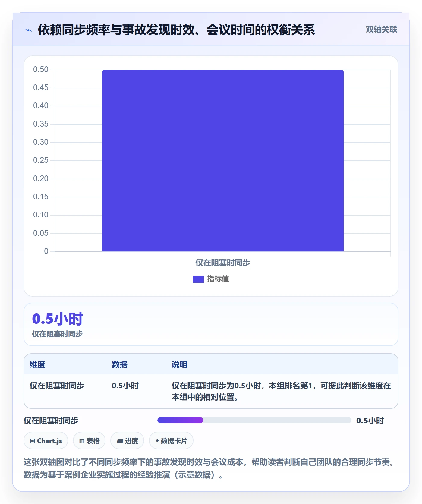Click the 0.25 y-axis tick label
The width and height of the screenshot is (422, 504).
tap(41, 160)
